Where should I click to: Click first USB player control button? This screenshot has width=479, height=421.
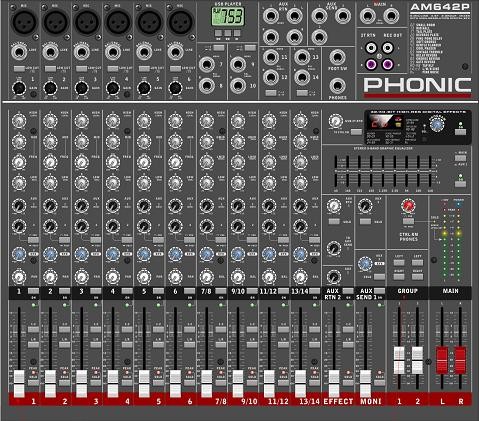(x=218, y=33)
